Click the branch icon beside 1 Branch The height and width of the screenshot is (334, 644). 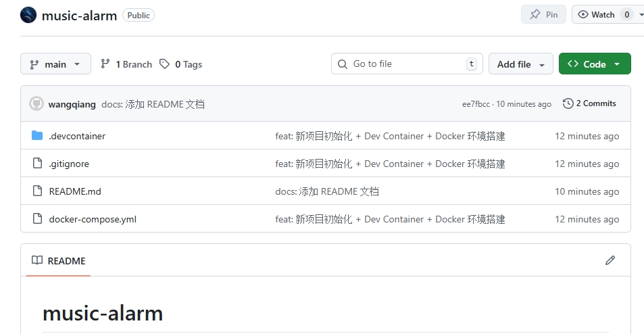click(x=105, y=64)
